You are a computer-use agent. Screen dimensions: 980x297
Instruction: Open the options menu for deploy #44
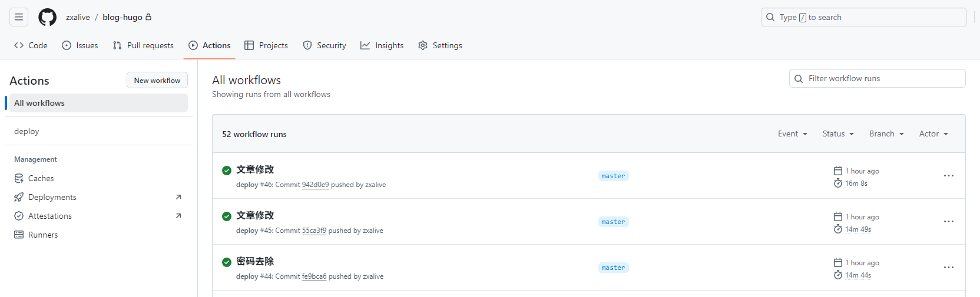tap(948, 268)
